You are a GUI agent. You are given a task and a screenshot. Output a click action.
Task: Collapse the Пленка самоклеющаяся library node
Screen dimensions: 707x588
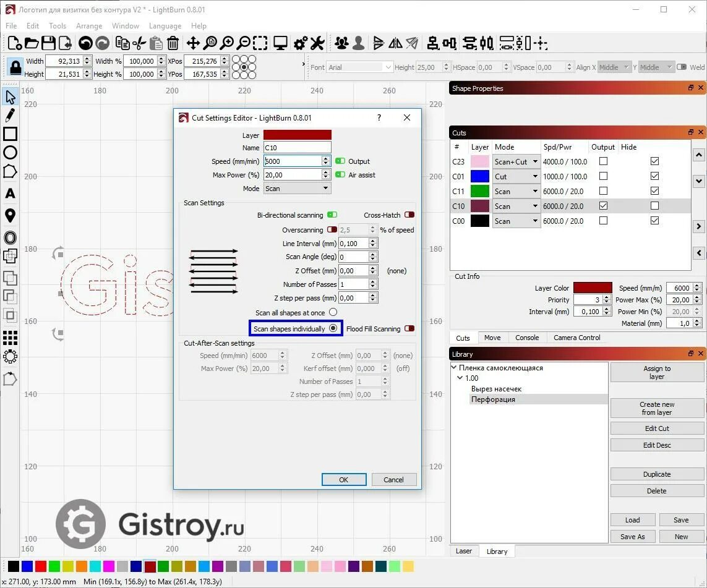(454, 367)
